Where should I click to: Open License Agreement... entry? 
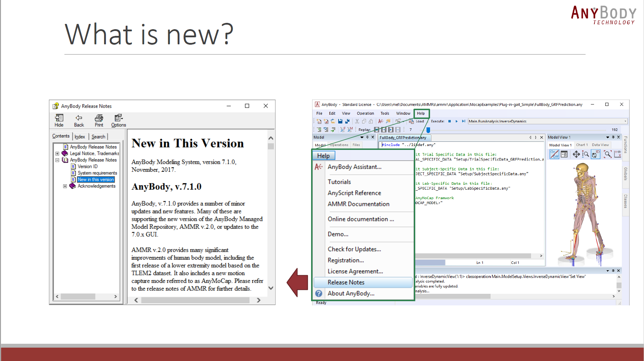(x=355, y=272)
